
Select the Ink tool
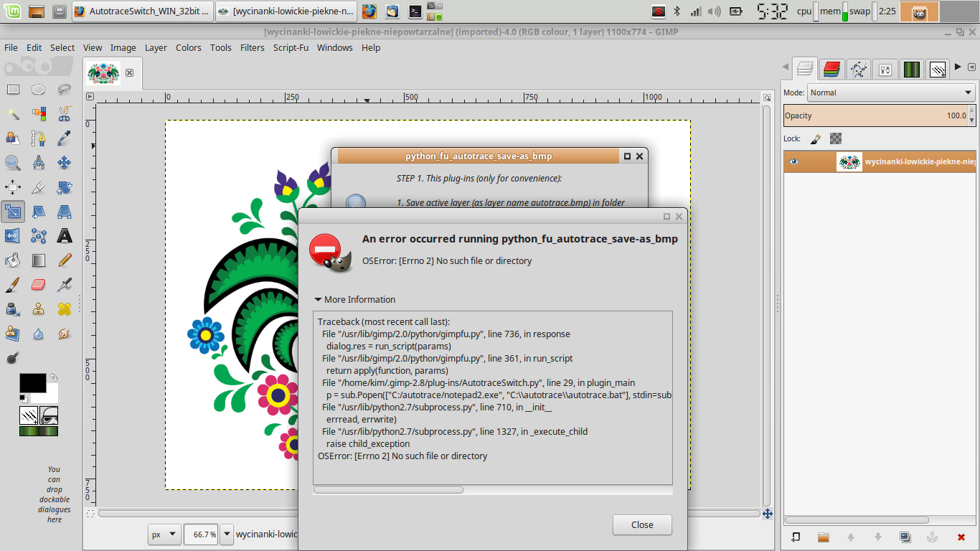click(13, 309)
